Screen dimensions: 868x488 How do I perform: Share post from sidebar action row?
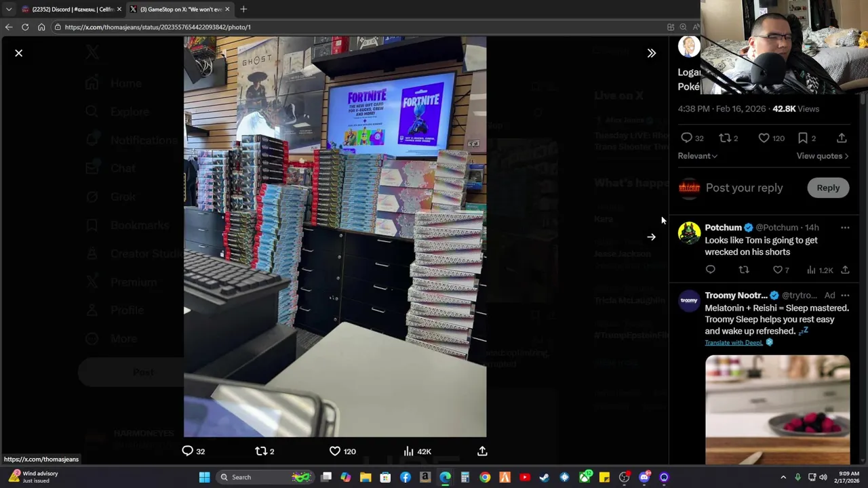(x=842, y=138)
